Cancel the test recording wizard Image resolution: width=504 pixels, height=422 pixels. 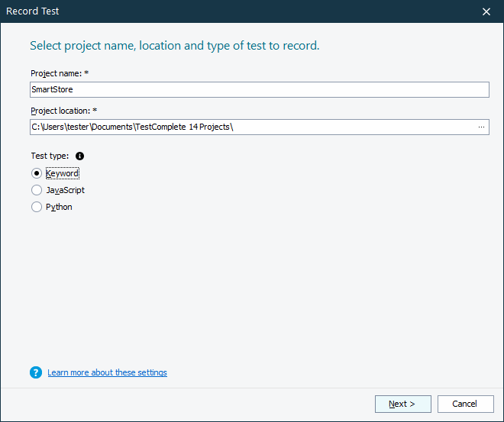point(464,404)
